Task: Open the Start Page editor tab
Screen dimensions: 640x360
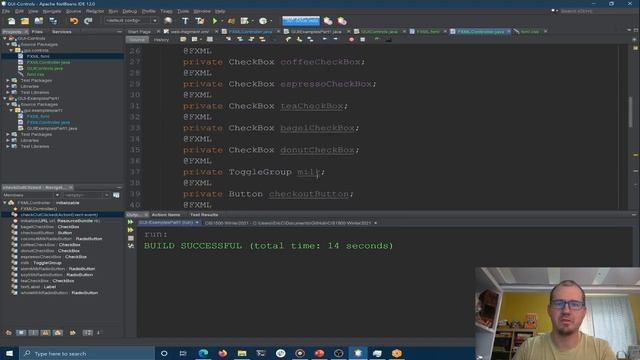Action: coord(139,31)
